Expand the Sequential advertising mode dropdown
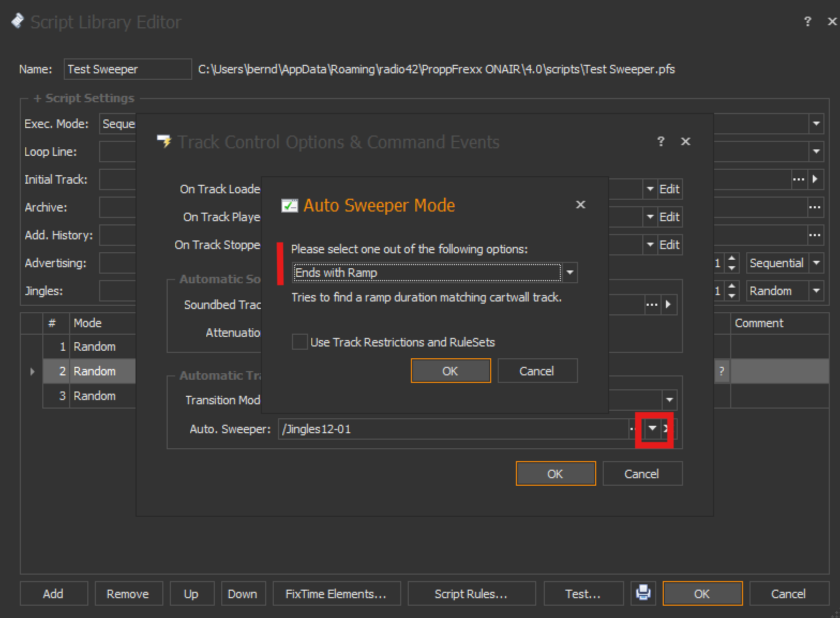The height and width of the screenshot is (618, 840). (816, 263)
